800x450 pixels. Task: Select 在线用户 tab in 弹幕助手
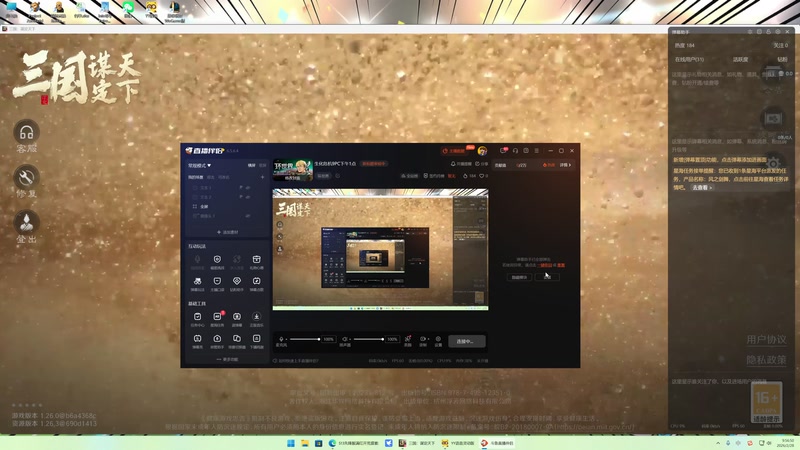[x=690, y=60]
